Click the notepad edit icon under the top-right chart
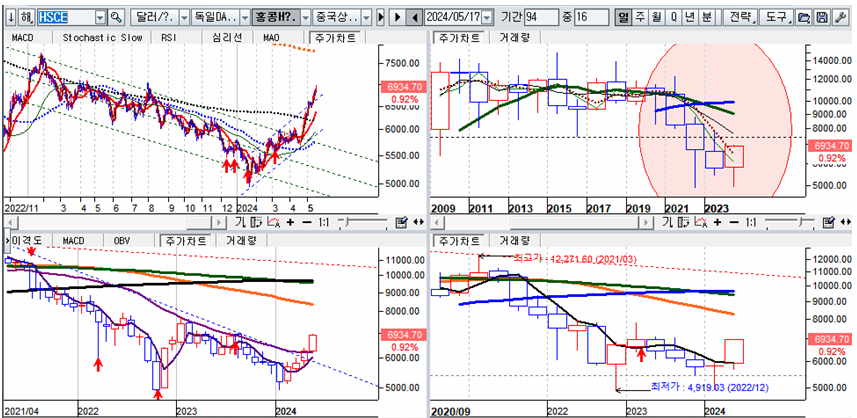 829,222
